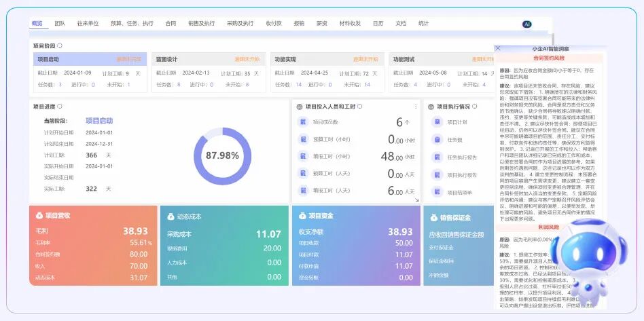Switch to the 合同 tab
Screen dimensions: 644x321
[x=171, y=24]
